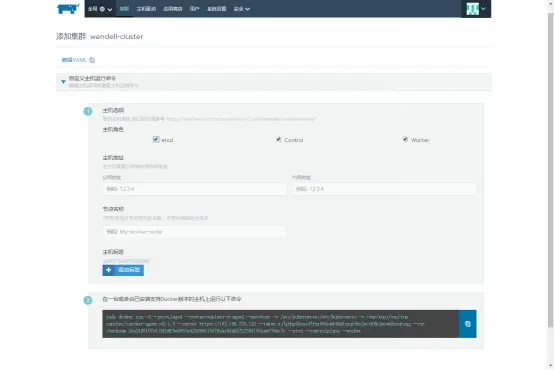Screen dimensions: 554x370
Task: Open the user avatar account menu
Action: 476,9
